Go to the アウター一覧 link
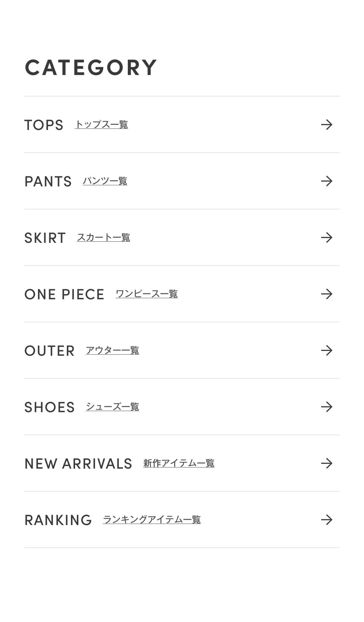 click(113, 351)
